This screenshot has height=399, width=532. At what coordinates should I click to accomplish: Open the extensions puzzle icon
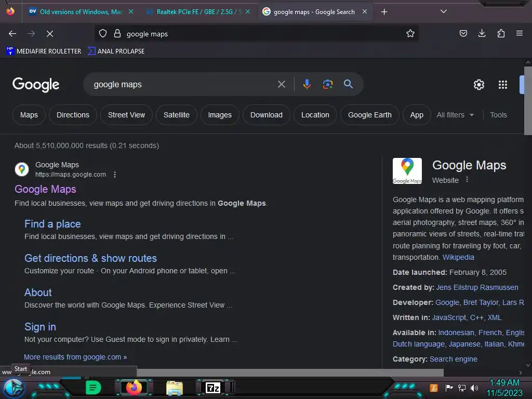click(501, 34)
